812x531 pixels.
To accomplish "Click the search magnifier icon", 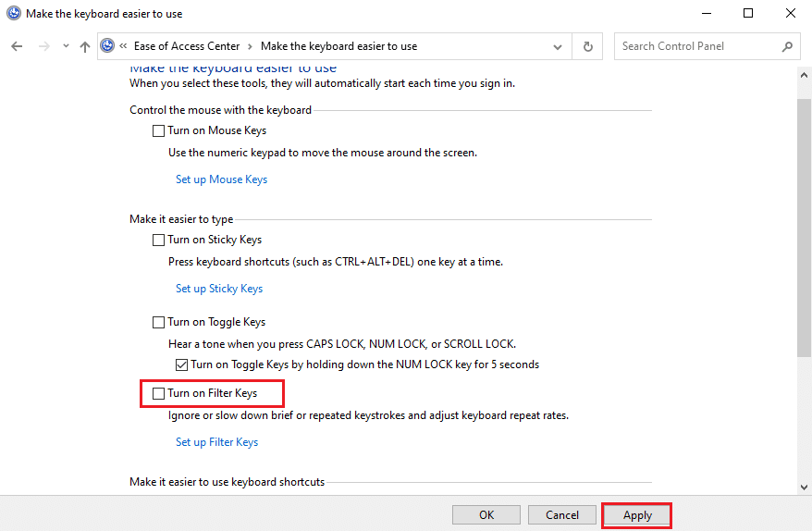I will click(787, 46).
